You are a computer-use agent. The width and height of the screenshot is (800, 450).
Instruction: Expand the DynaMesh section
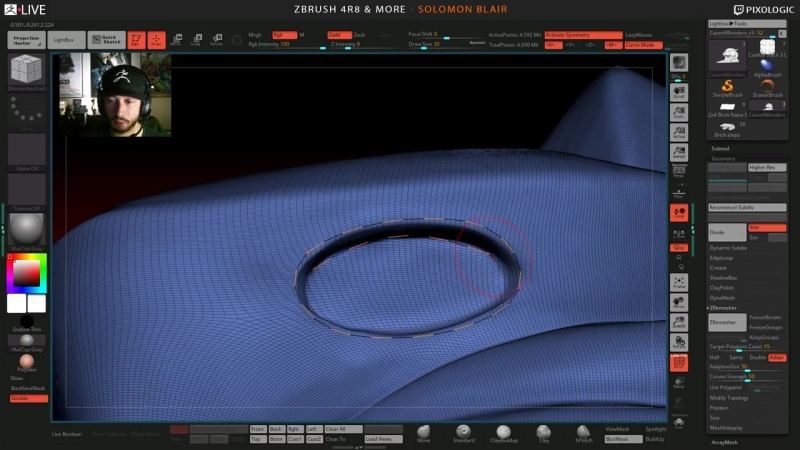point(722,298)
